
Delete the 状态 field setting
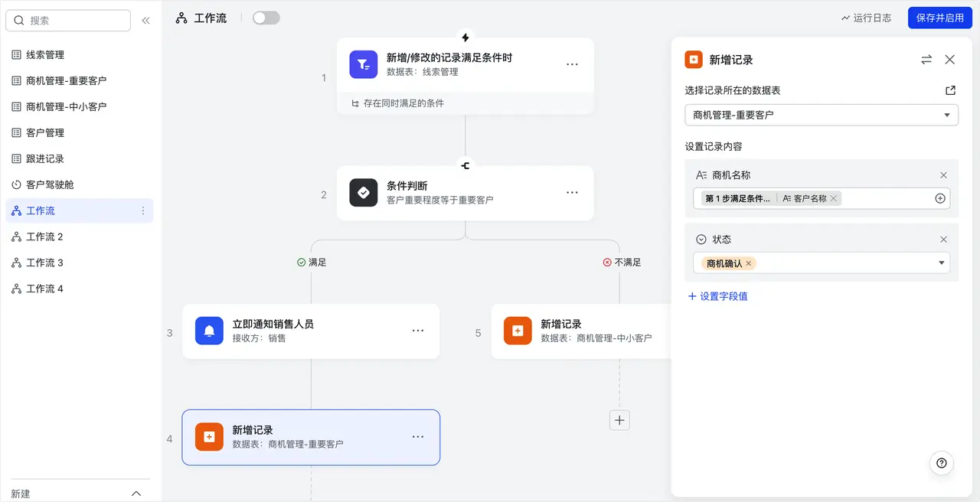943,240
